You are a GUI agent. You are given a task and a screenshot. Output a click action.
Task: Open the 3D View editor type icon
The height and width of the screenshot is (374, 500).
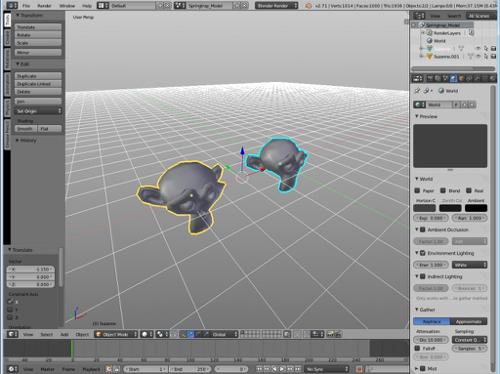click(12, 334)
